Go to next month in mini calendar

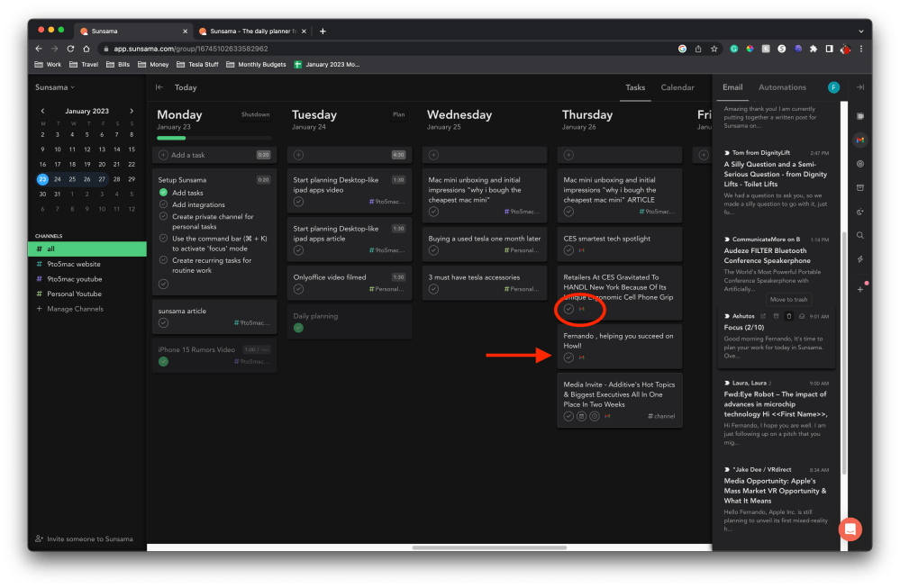click(x=132, y=111)
